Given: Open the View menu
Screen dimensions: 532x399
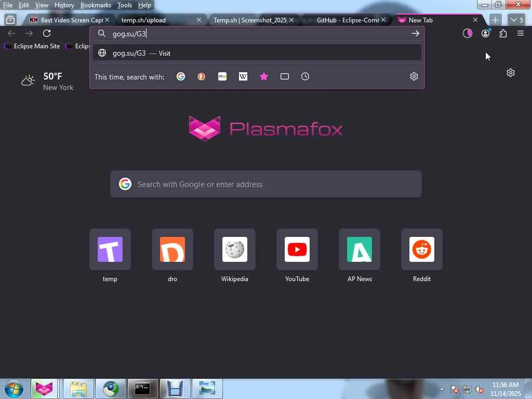Looking at the screenshot, I should (x=42, y=5).
